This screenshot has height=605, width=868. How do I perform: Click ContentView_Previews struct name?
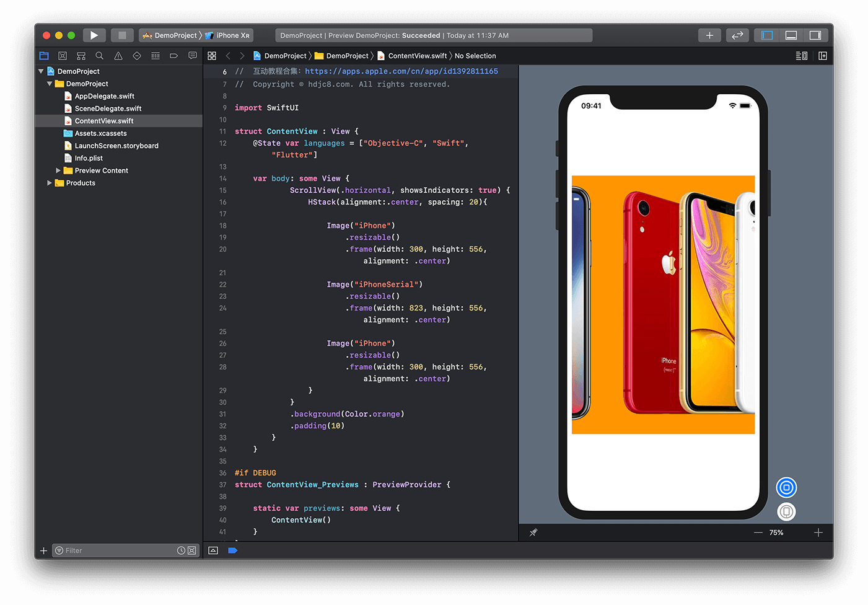(312, 485)
